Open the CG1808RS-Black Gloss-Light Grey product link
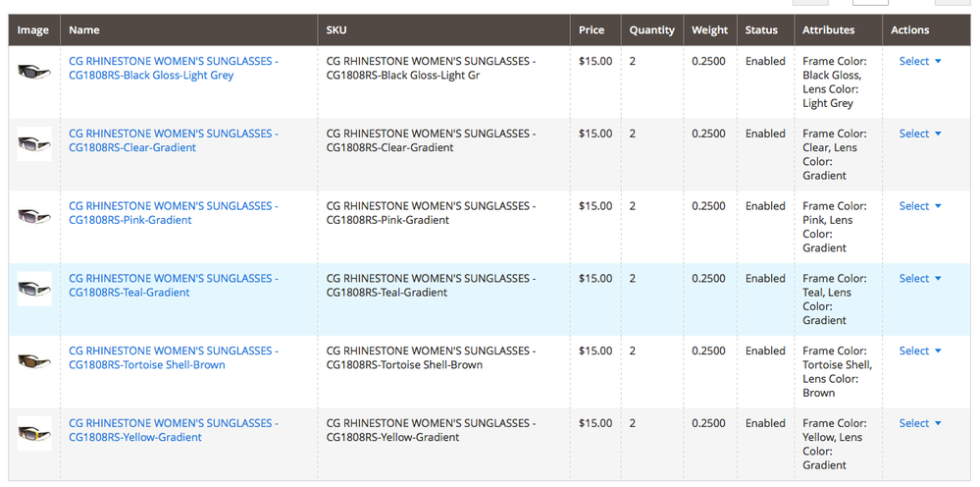 pos(173,68)
